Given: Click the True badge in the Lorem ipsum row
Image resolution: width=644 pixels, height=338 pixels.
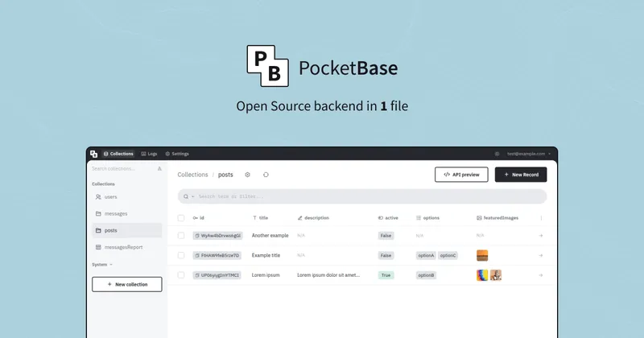Looking at the screenshot, I should (x=386, y=274).
